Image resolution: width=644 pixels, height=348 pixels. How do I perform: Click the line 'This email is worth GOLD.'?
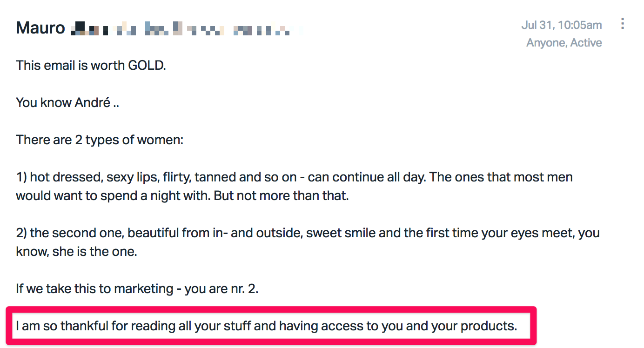(91, 65)
